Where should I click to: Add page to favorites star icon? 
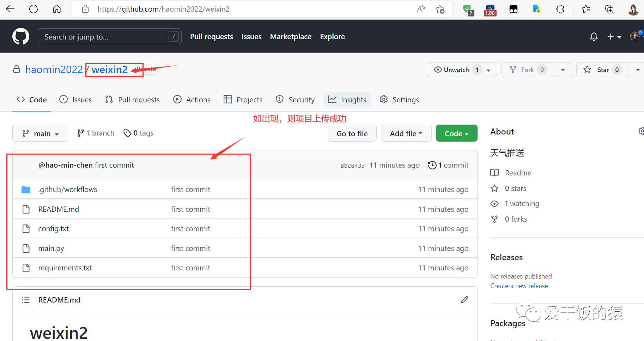click(440, 9)
